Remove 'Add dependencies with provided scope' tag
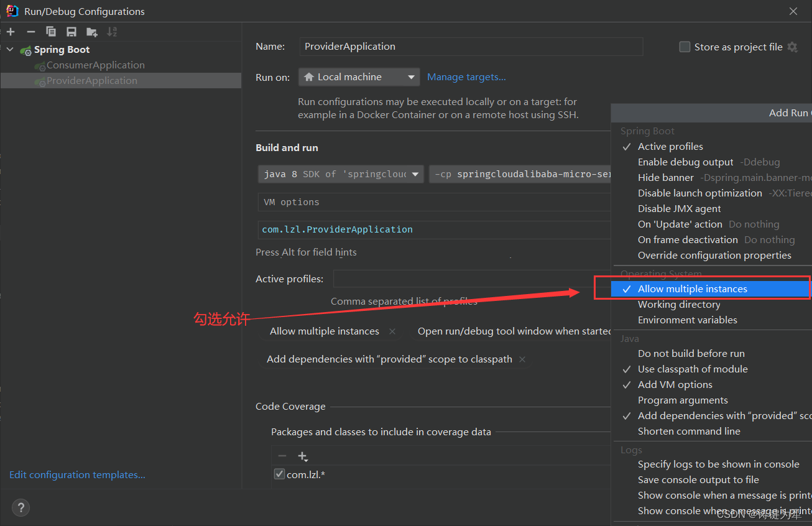 pos(522,359)
